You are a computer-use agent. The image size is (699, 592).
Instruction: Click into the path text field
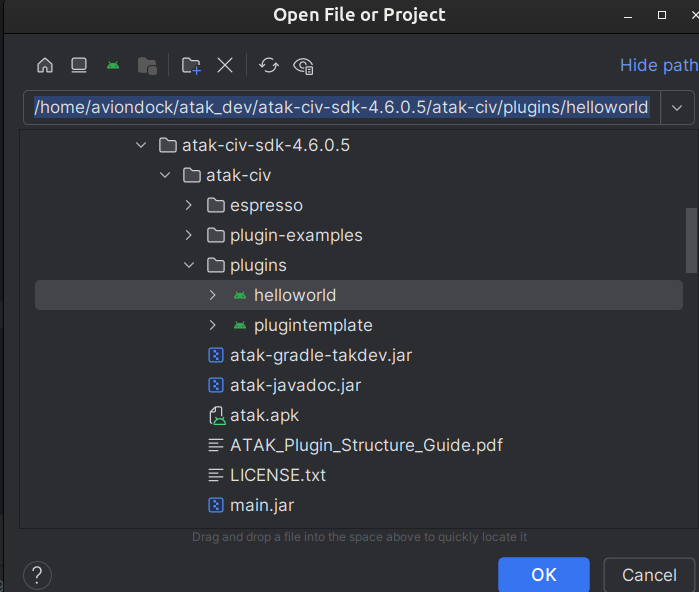342,107
